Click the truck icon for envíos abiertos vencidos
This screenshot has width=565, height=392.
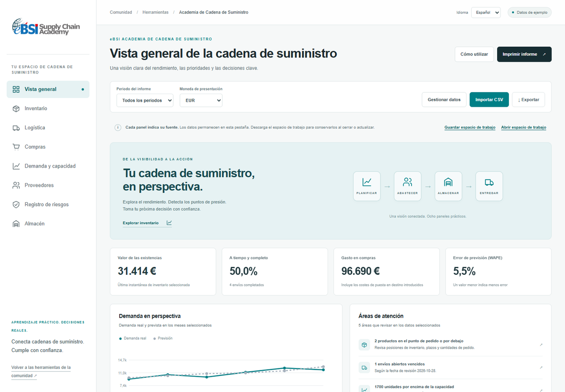point(364,368)
